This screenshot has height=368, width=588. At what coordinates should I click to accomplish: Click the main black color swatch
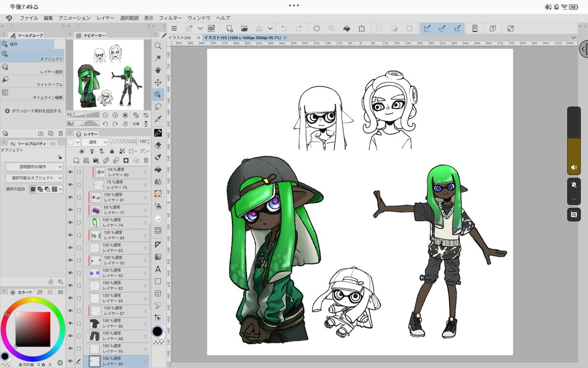157,332
